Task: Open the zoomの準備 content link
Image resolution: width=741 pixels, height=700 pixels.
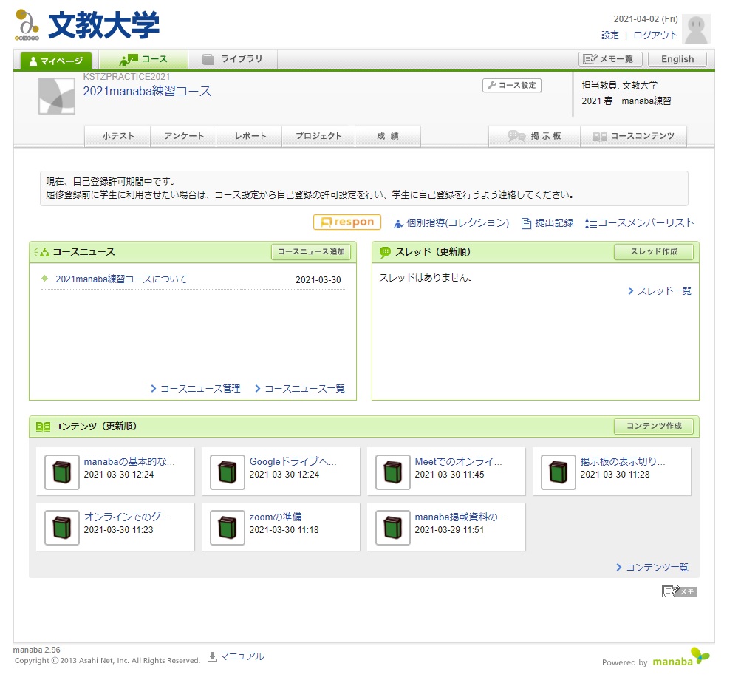Action: (x=276, y=517)
